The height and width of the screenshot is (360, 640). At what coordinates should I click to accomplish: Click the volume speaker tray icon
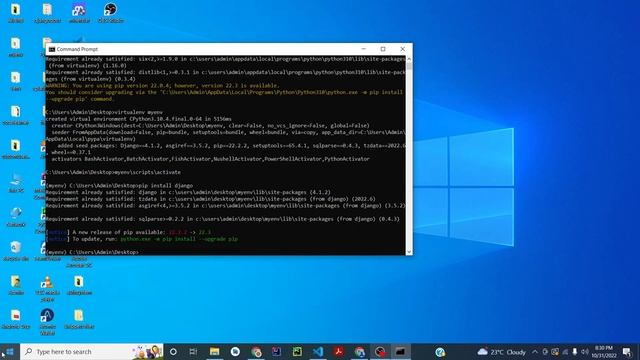[584, 352]
